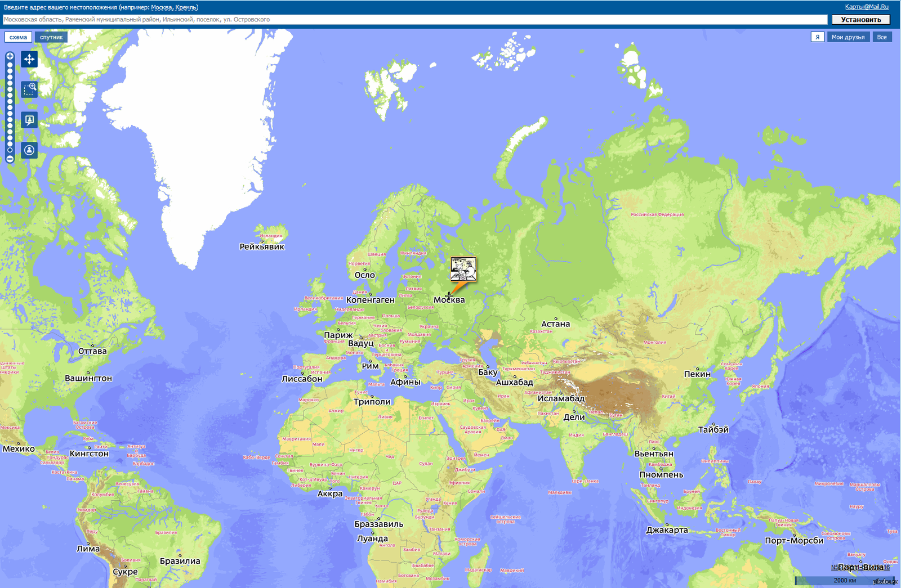Select the pan/move map tool
Image resolution: width=901 pixels, height=588 pixels.
(29, 59)
